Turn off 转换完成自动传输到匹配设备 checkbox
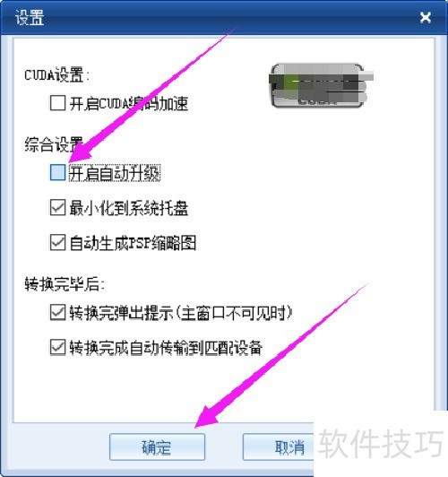This screenshot has height=477, width=448. point(57,347)
